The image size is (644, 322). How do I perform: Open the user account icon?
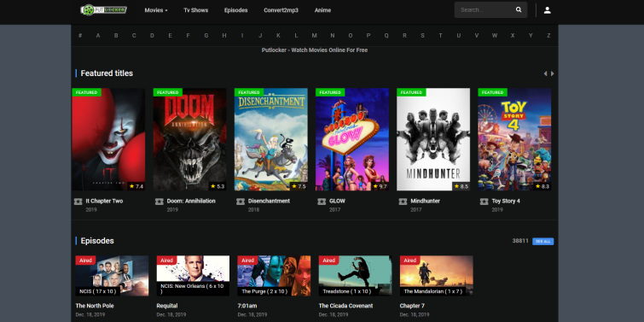[x=547, y=10]
